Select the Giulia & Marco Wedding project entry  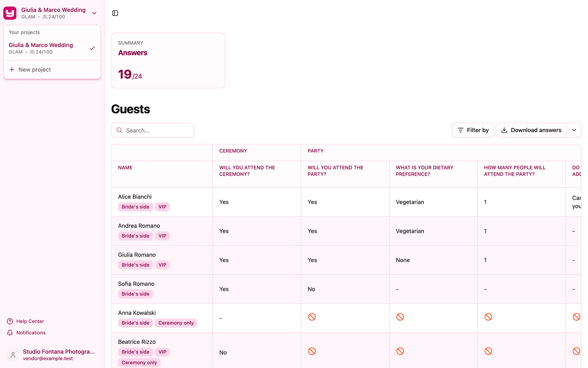52,48
